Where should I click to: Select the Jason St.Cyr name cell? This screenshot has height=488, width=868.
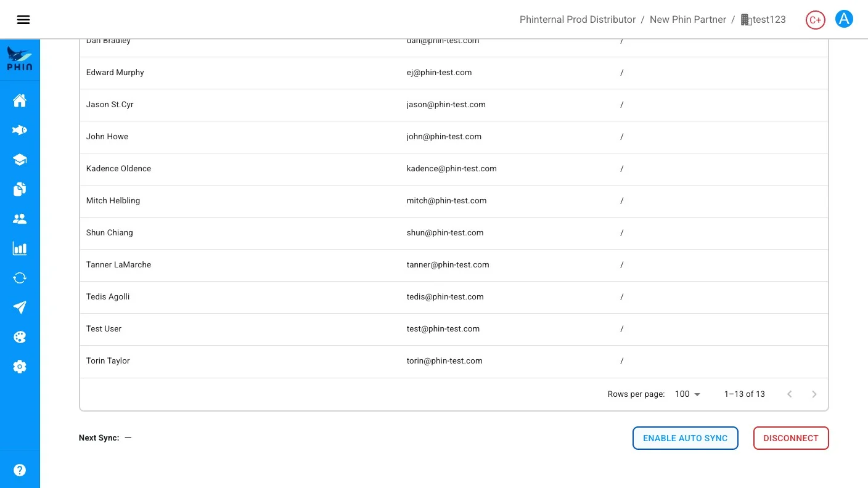(110, 105)
